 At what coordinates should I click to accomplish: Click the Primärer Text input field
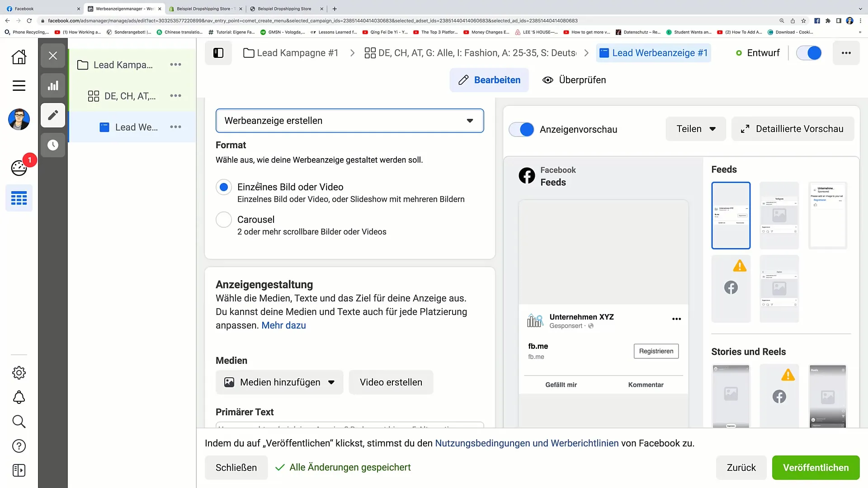coord(350,425)
